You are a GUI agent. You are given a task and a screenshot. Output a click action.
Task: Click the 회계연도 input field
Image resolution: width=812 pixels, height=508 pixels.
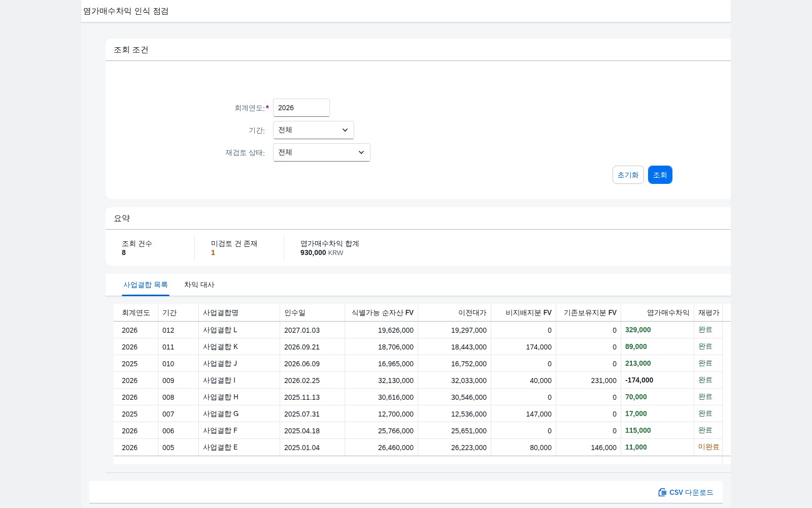tap(301, 108)
